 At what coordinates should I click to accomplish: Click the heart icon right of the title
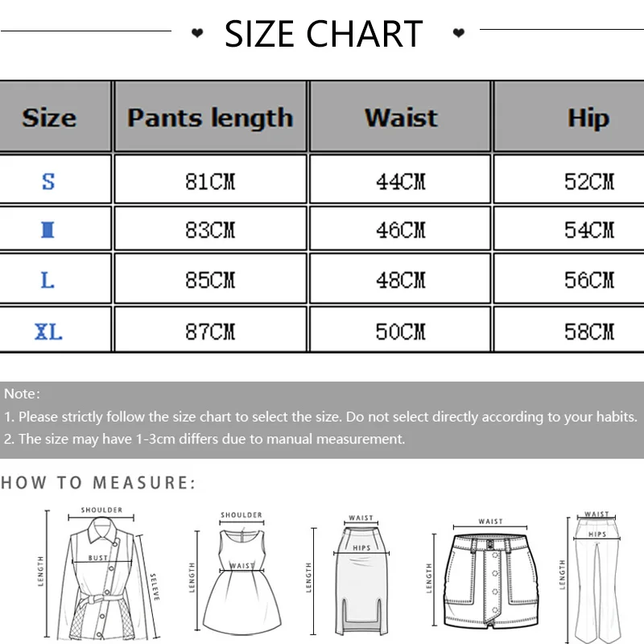(458, 33)
